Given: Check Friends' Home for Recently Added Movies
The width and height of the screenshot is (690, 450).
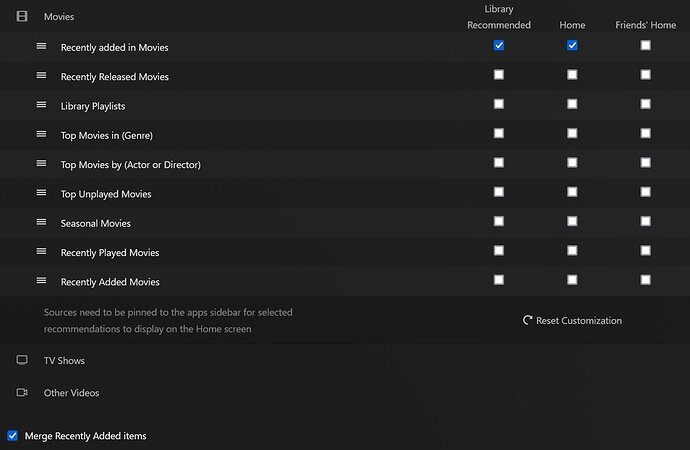Looking at the screenshot, I should [646, 280].
